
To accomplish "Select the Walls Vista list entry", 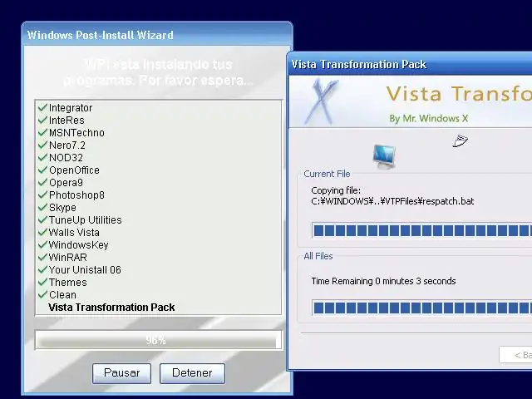I will coord(74,233).
